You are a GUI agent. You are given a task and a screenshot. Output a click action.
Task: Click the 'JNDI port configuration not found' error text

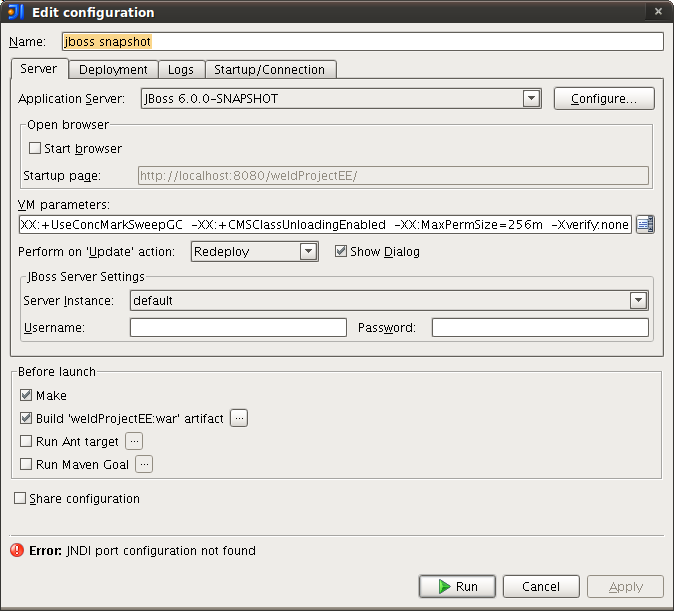161,550
